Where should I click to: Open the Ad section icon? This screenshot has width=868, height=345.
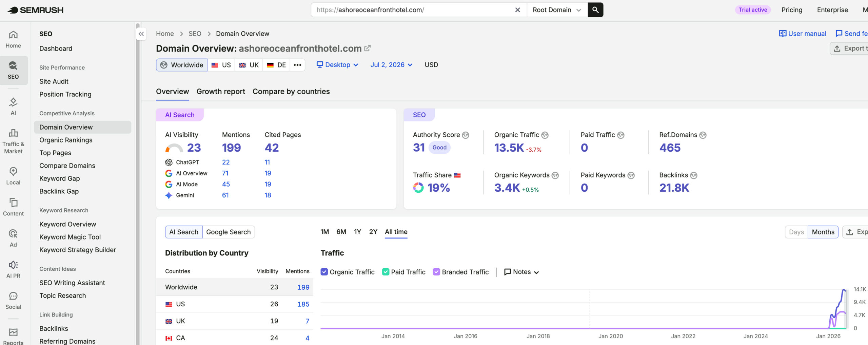(13, 238)
